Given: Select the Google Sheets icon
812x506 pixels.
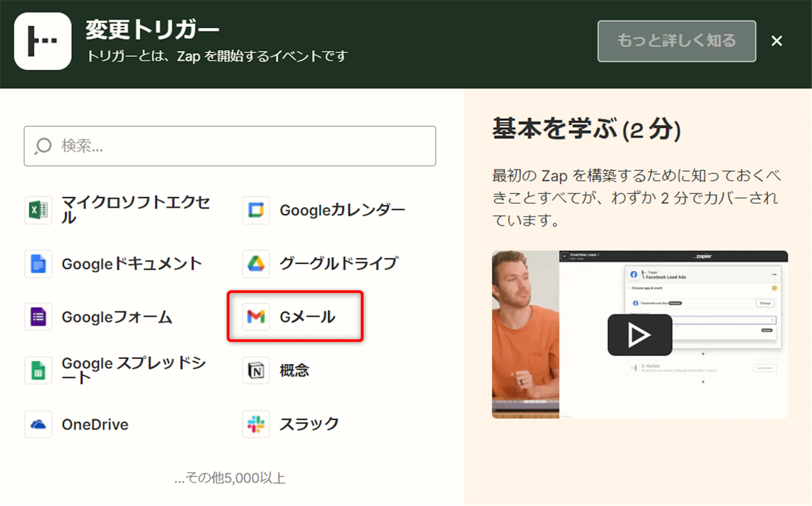Looking at the screenshot, I should [x=38, y=370].
